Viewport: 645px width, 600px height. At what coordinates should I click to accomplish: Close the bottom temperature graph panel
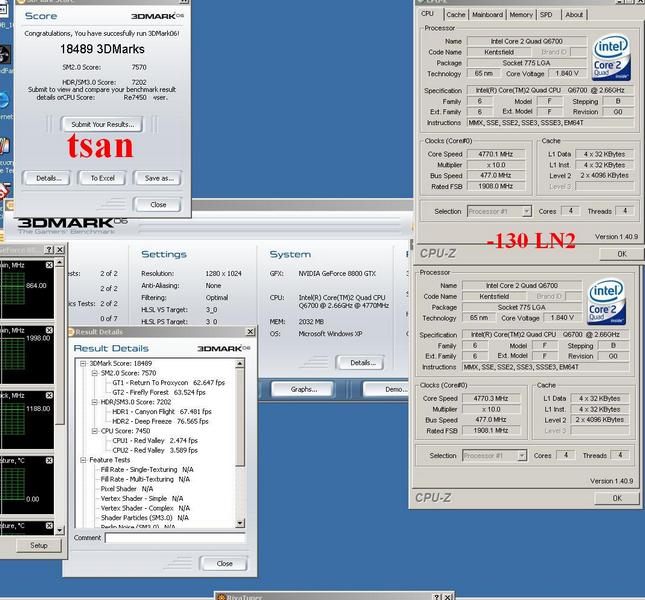[x=49, y=526]
